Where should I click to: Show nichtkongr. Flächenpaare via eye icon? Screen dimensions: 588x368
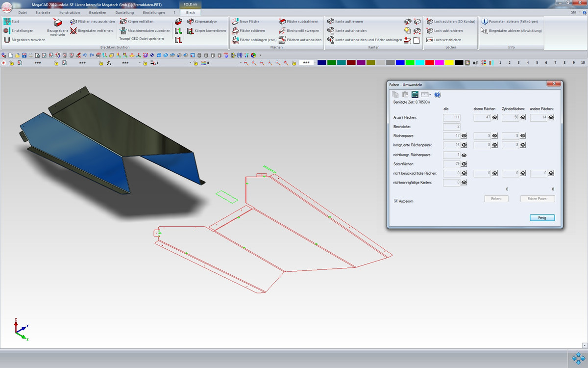(464, 155)
